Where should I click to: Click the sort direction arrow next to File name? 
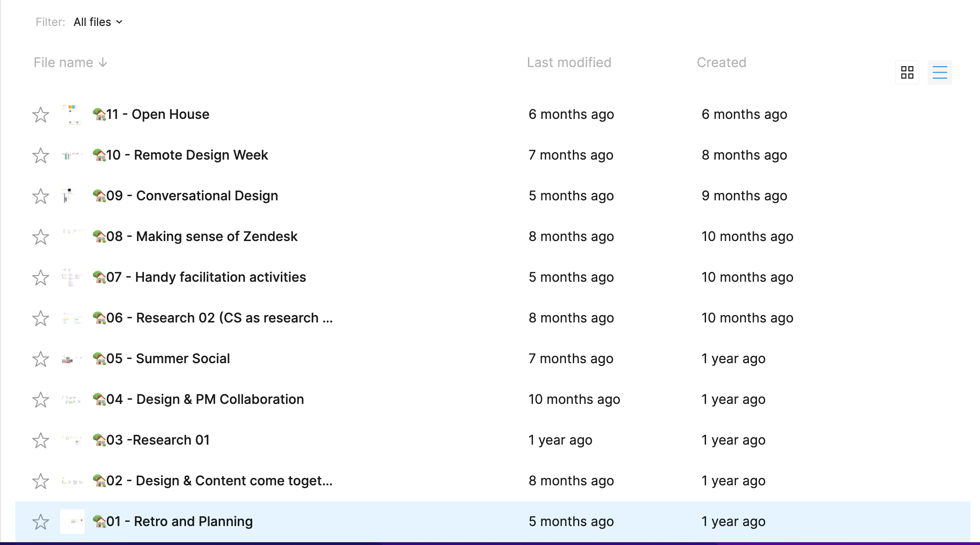coord(103,62)
